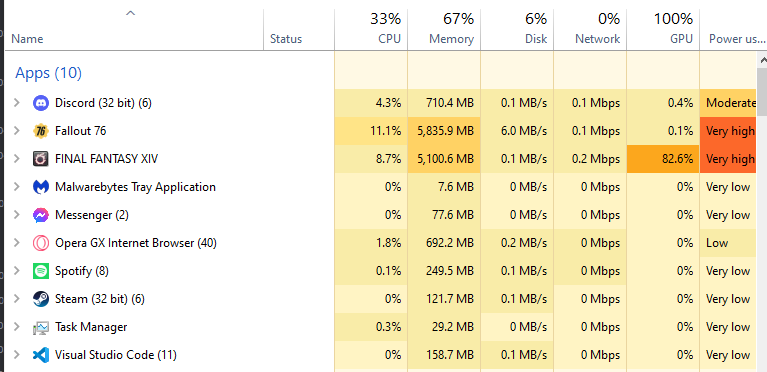This screenshot has width=767, height=372.
Task: Select the Task Manager process row
Action: point(381,327)
